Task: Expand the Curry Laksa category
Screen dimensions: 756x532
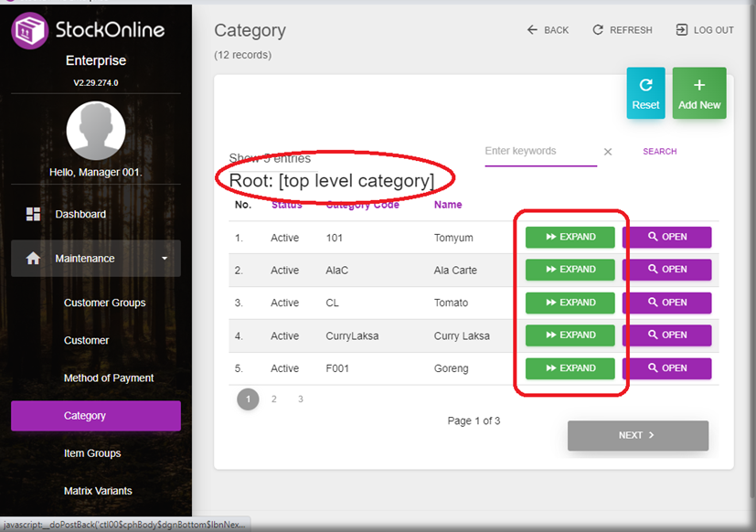Action: 570,335
